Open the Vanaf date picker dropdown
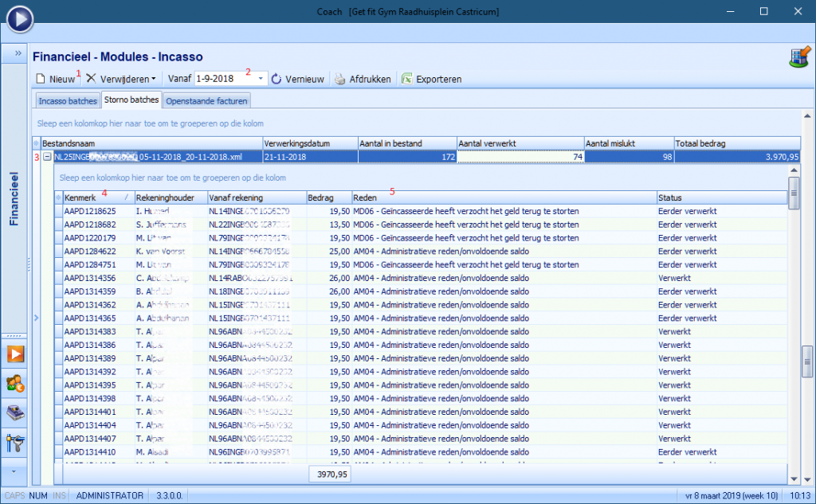816x504 pixels. [261, 80]
